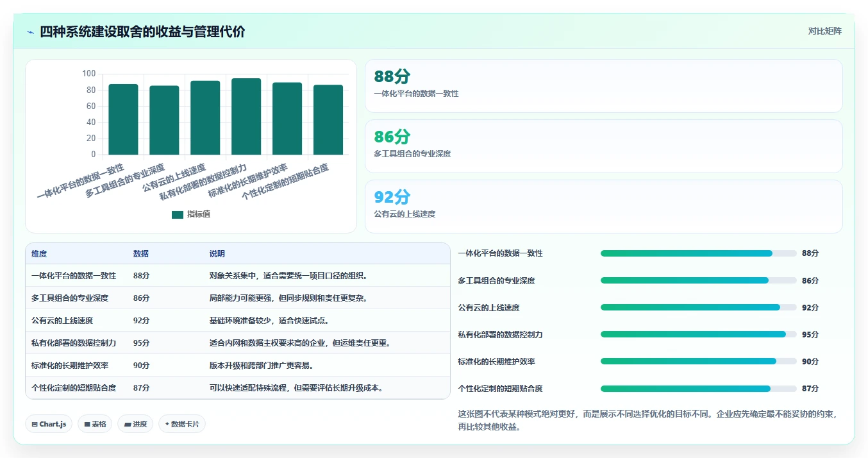
Task: Select table cell 私有化部署的数据控制力
Action: pyautogui.click(x=74, y=343)
